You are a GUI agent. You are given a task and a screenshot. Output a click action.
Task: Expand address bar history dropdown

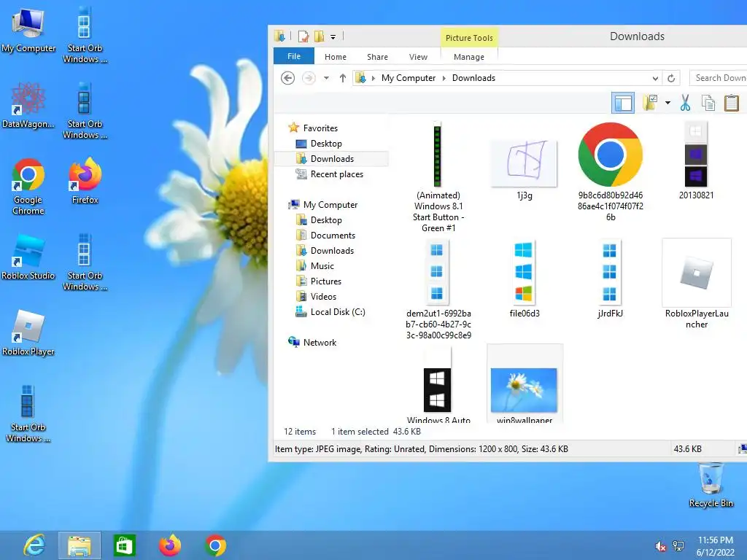656,78
